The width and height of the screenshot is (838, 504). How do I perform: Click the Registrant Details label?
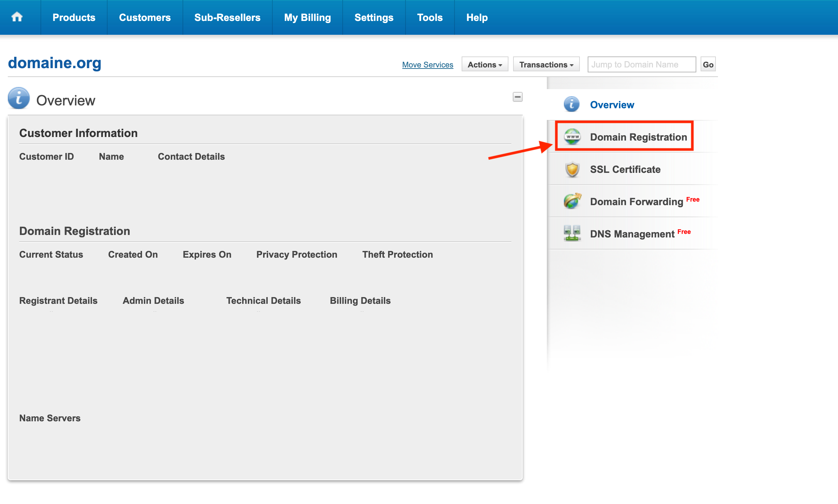[x=58, y=301]
